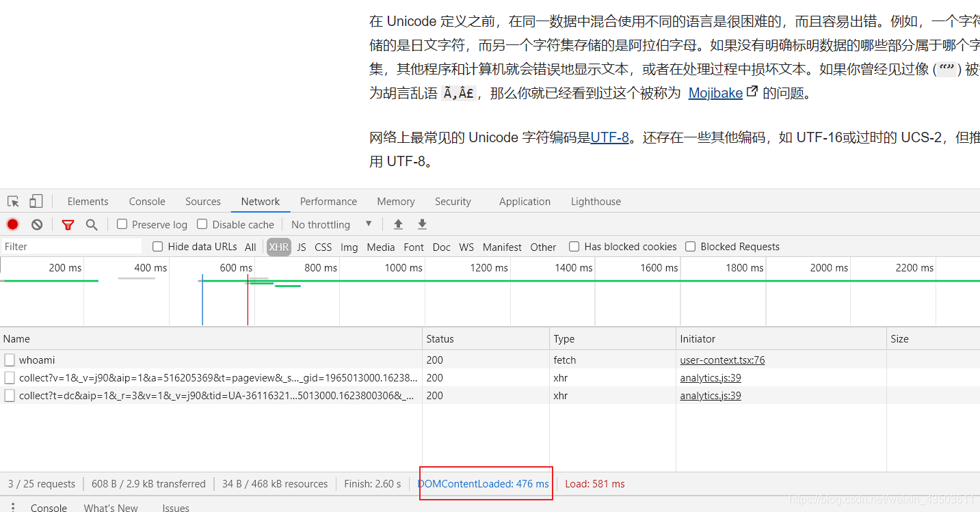
Task: Select the whoami request row
Action: pos(490,360)
